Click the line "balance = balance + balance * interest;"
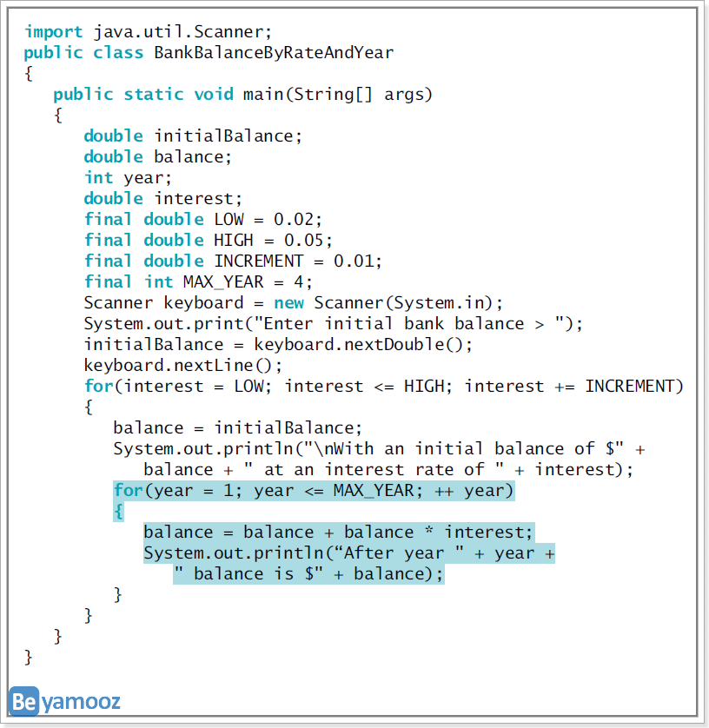The height and width of the screenshot is (728, 709). pyautogui.click(x=338, y=532)
